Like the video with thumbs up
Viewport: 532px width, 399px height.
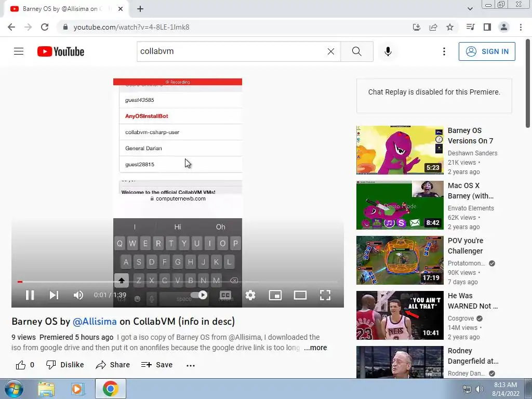tap(21, 365)
